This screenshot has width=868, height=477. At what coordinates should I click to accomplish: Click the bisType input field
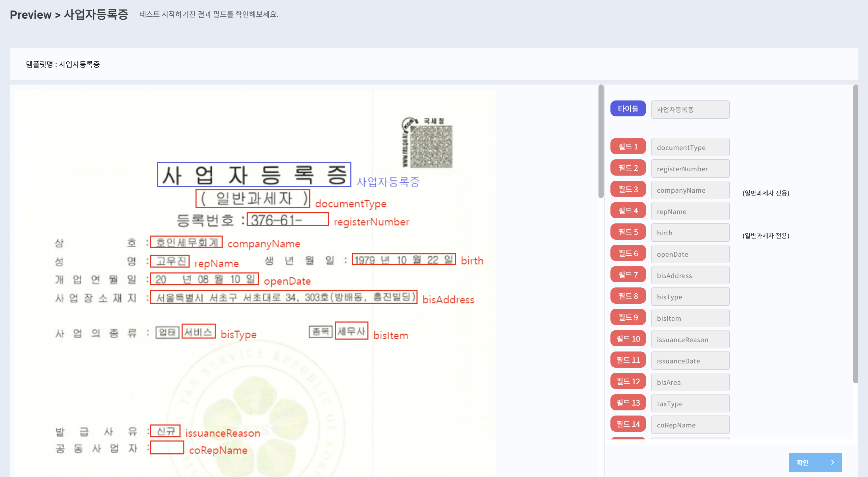[x=690, y=297]
